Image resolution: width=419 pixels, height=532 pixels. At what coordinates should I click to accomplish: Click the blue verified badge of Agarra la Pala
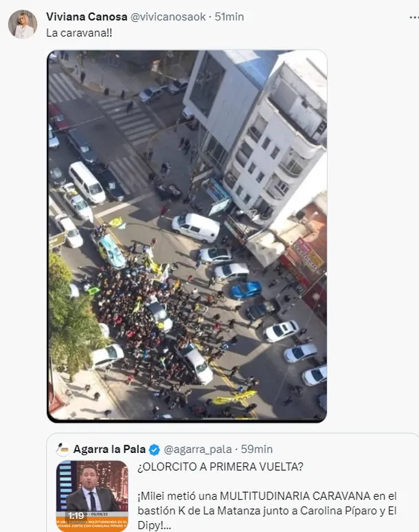pyautogui.click(x=155, y=450)
